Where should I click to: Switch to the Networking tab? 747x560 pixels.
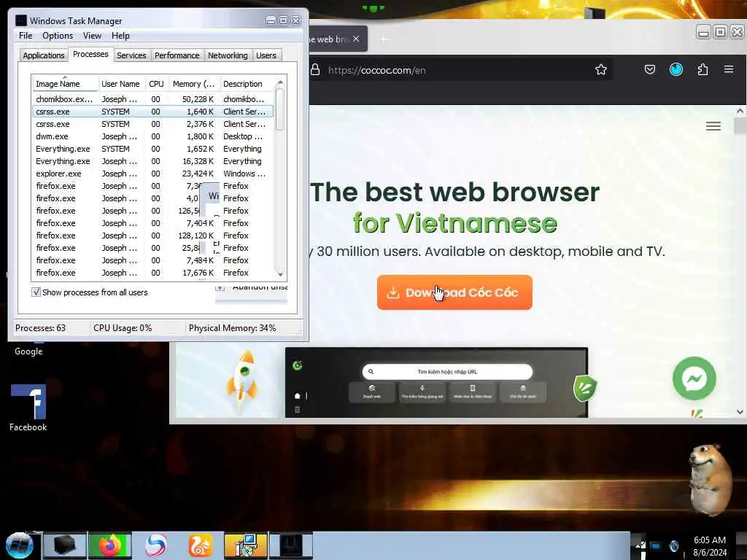pyautogui.click(x=228, y=55)
